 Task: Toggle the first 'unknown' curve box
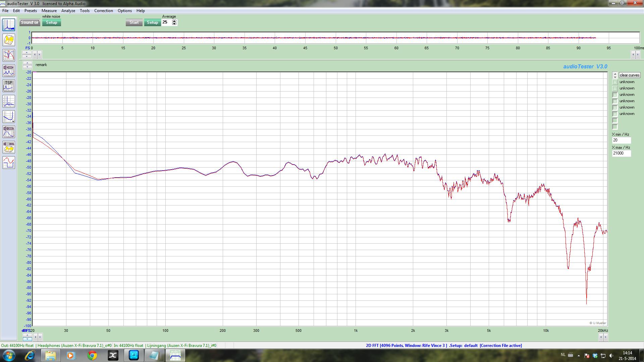click(615, 82)
